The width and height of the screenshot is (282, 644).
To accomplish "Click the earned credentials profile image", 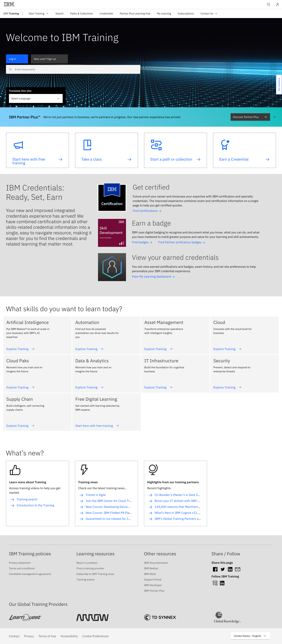I will (112, 267).
